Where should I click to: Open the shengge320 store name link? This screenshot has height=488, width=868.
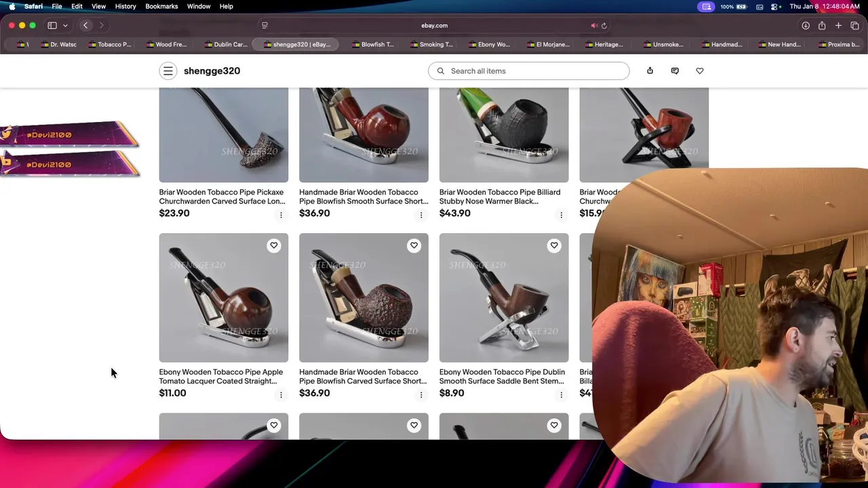tap(212, 70)
